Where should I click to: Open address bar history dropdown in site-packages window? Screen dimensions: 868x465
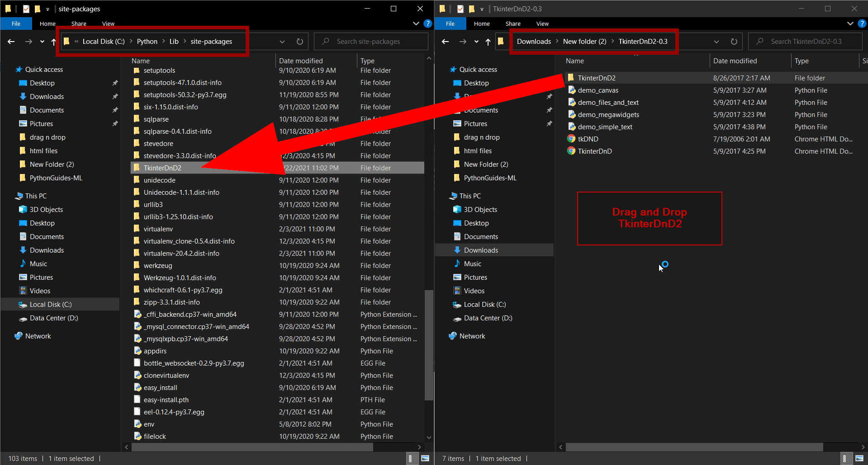point(282,42)
